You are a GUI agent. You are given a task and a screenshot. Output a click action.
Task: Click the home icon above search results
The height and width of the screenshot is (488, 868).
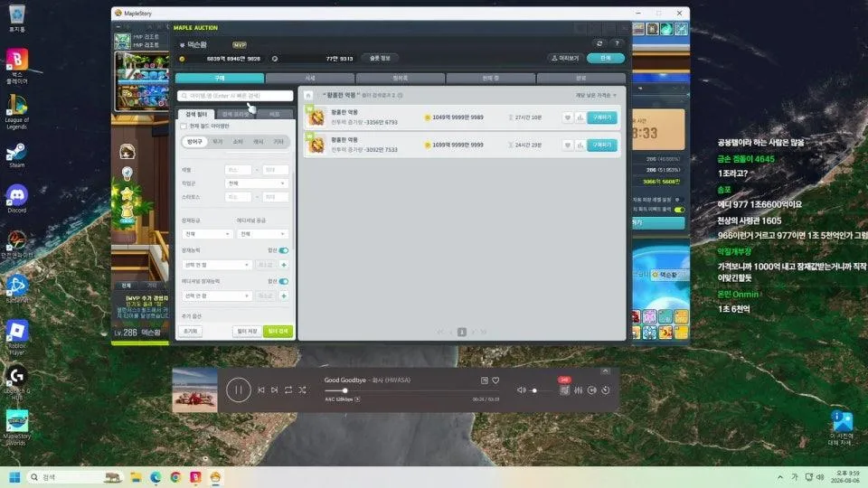[x=309, y=95]
